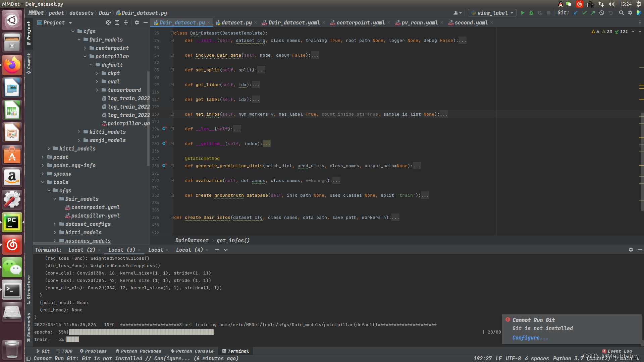Unfold the create_Dair_infos function
The image size is (644, 362).
pos(172,218)
